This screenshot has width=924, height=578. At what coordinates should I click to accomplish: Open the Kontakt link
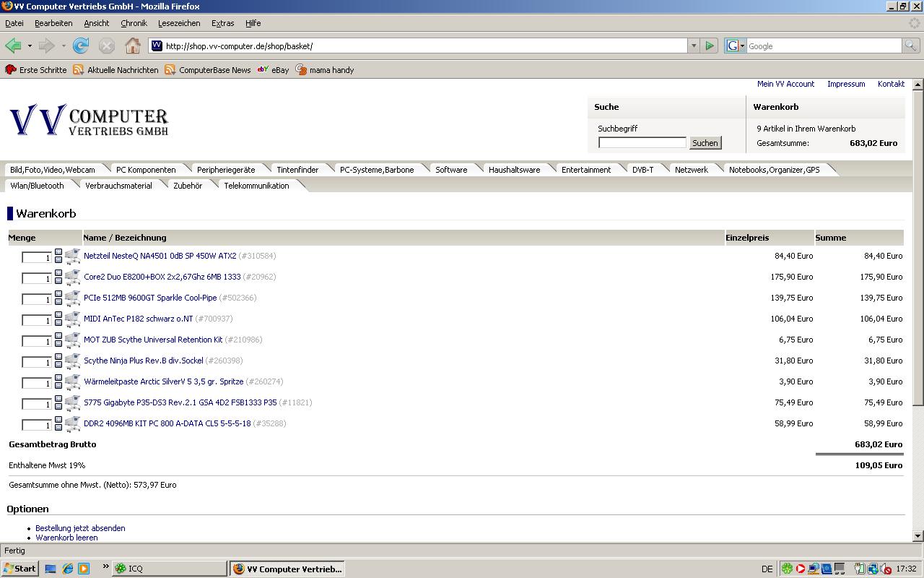(891, 84)
